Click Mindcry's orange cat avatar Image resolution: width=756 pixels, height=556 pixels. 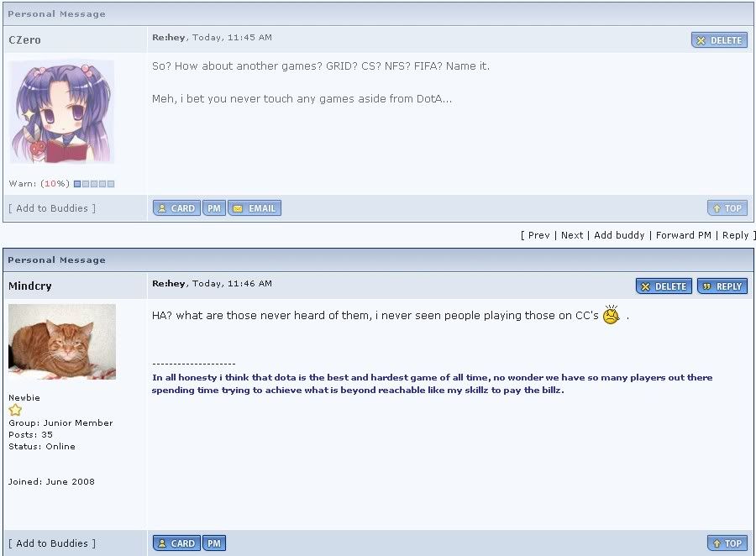tap(61, 342)
